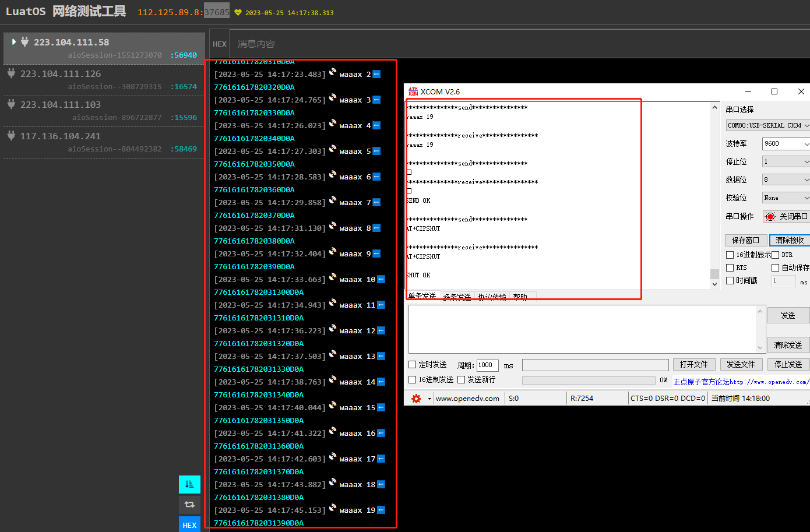Toggle the RTS checkbox
The height and width of the screenshot is (532, 810).
[x=730, y=267]
